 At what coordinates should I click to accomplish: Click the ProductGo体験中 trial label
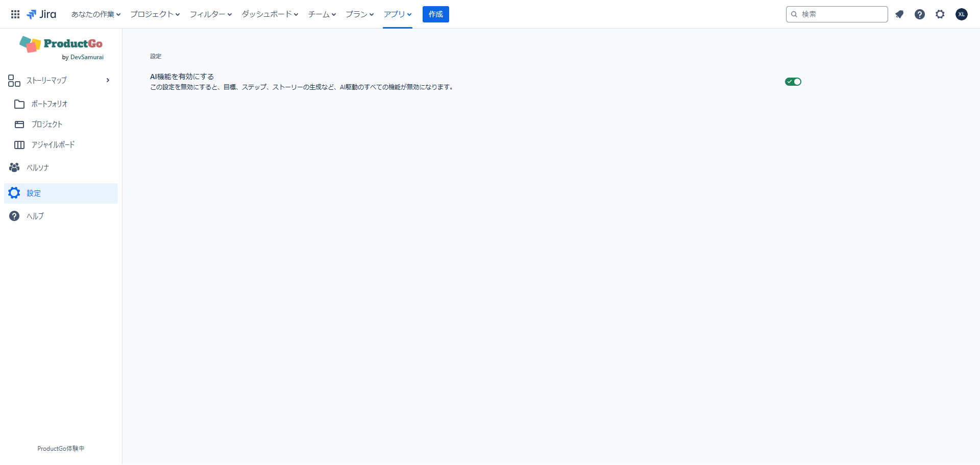click(x=60, y=448)
